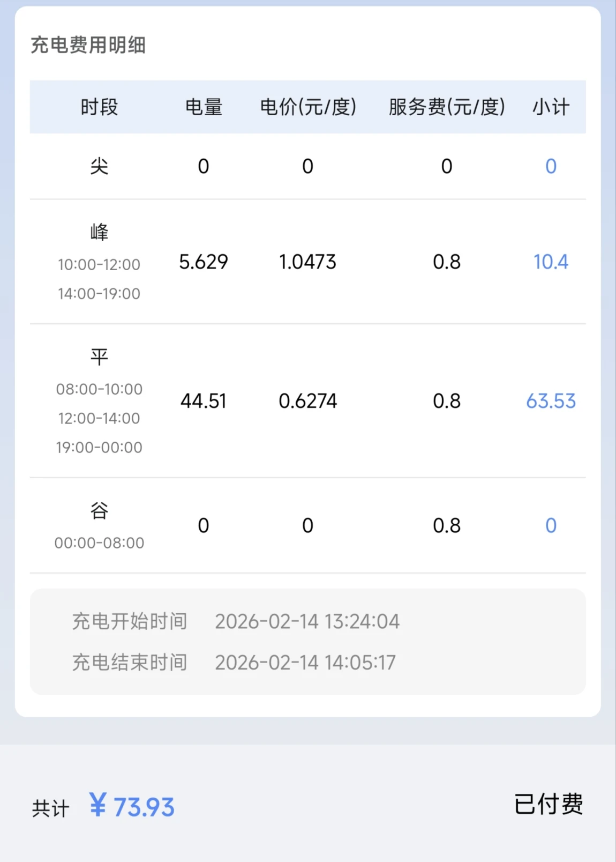The width and height of the screenshot is (616, 862).
Task: Tap the charging end time 14:05:17
Action: point(305,663)
